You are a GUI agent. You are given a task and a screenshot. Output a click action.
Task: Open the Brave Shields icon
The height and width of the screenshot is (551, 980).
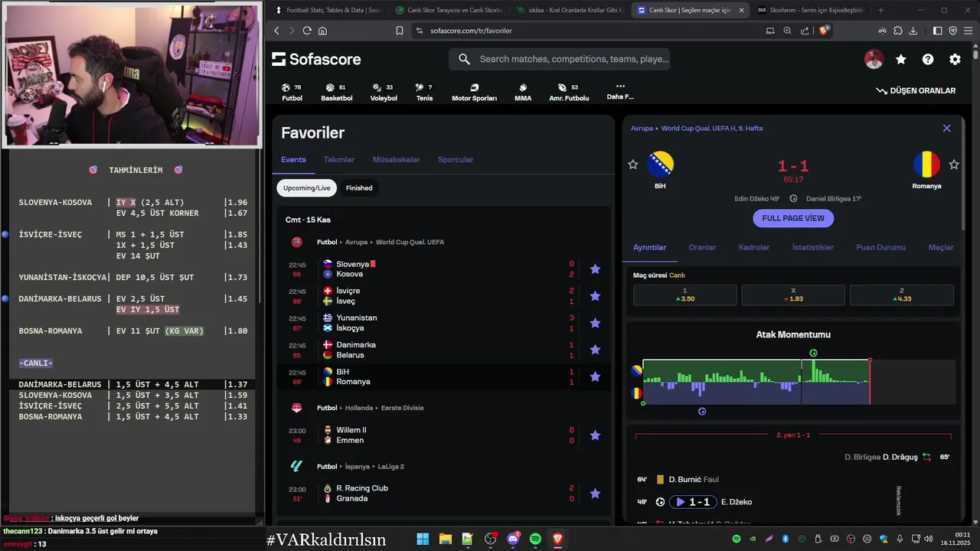coord(824,31)
